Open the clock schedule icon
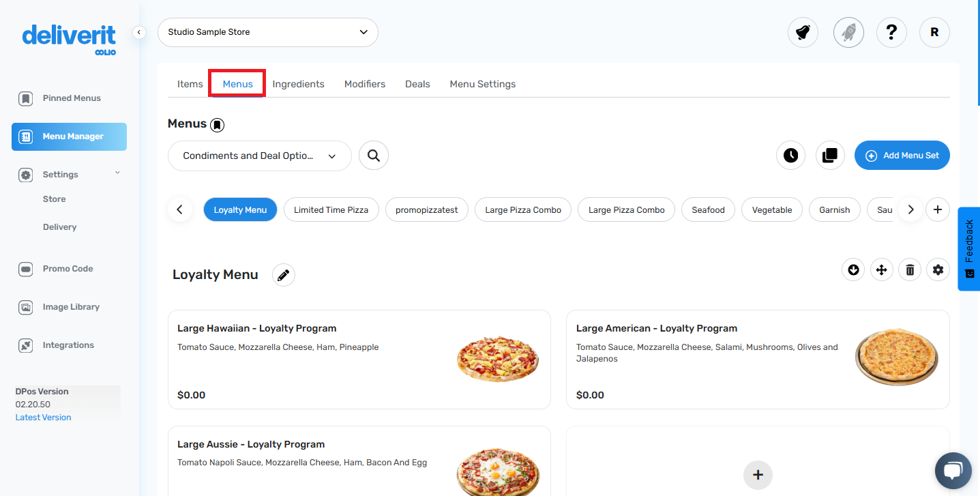The width and height of the screenshot is (980, 496). click(x=790, y=156)
